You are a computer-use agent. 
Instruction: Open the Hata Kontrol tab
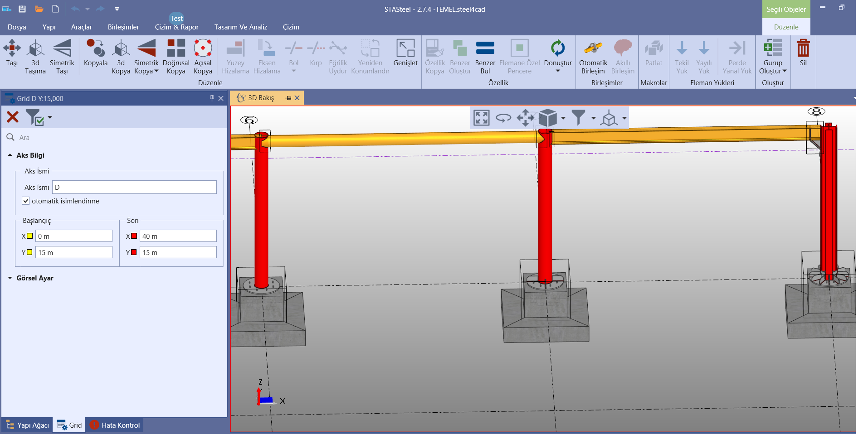tap(115, 425)
